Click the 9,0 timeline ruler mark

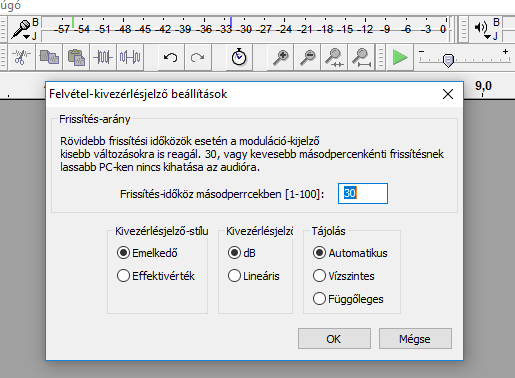click(483, 86)
